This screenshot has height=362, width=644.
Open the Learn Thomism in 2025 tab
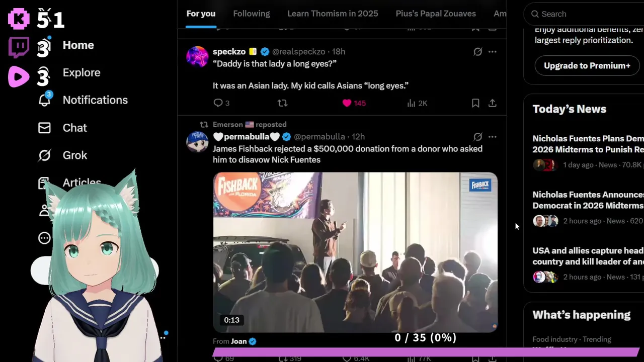click(333, 14)
